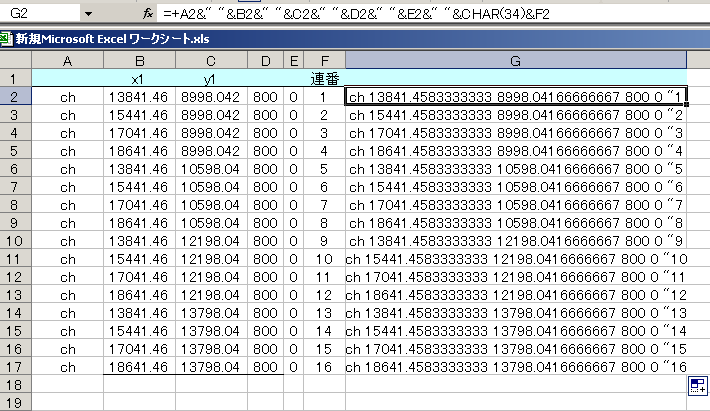
Task: Click the x1 header cell
Action: point(141,78)
